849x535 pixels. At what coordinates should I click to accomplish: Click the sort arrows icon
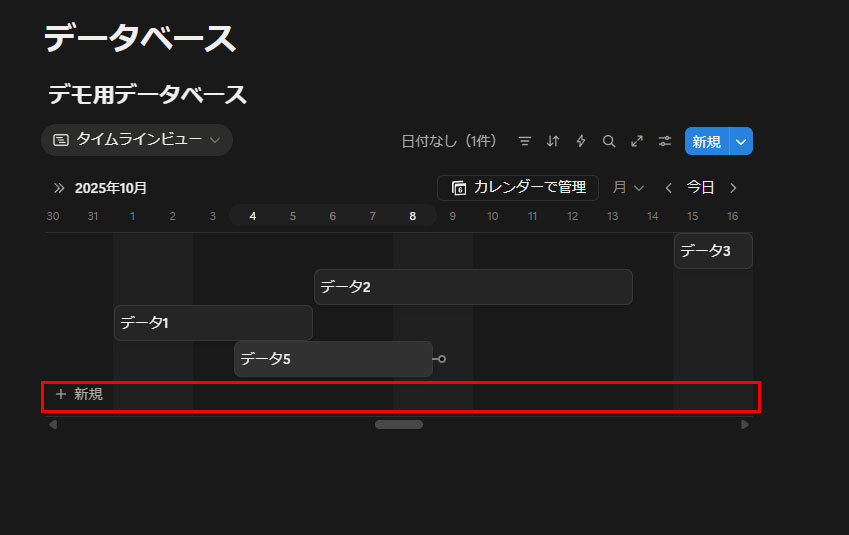[553, 142]
